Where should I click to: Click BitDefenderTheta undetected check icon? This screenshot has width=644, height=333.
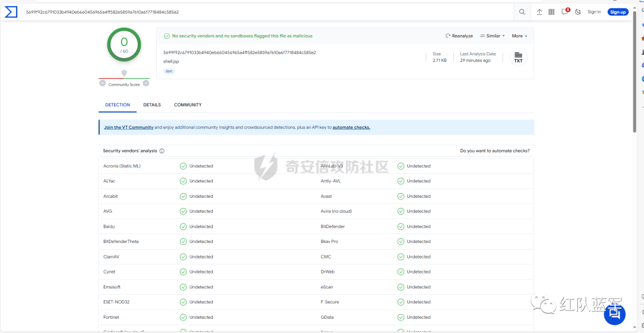click(x=183, y=241)
